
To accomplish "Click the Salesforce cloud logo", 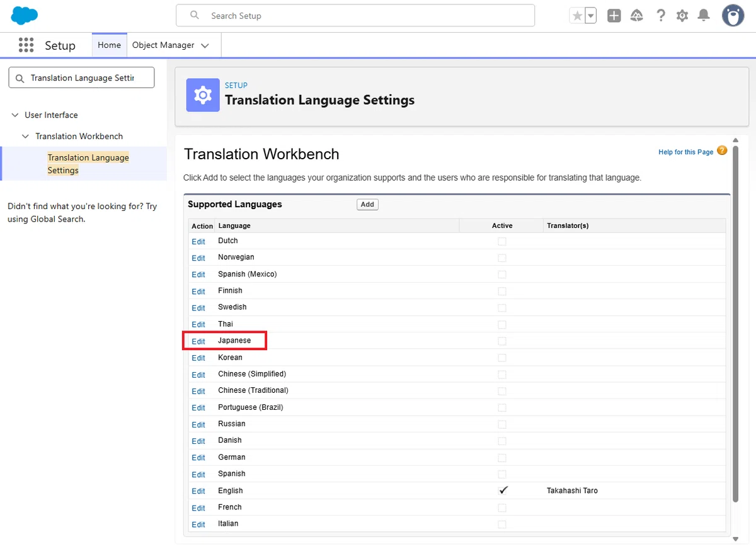I will tap(25, 15).
